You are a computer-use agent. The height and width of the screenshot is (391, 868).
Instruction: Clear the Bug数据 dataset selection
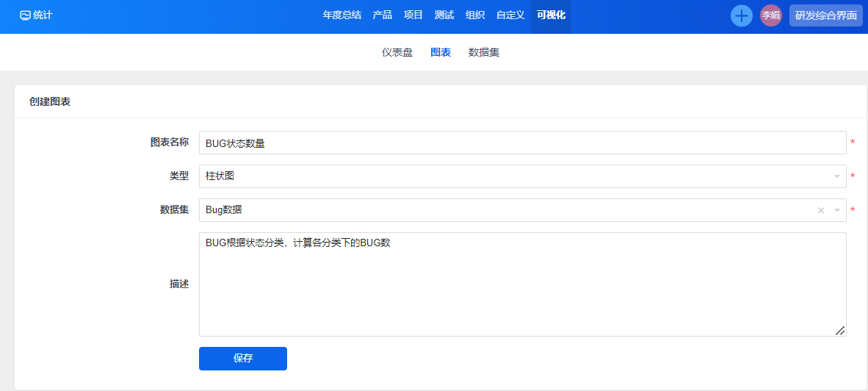[x=821, y=211]
